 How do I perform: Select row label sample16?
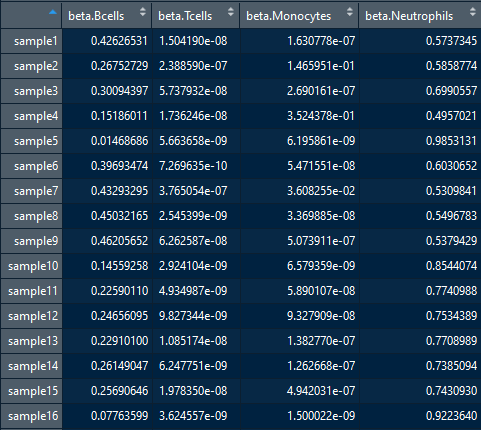coord(33,416)
